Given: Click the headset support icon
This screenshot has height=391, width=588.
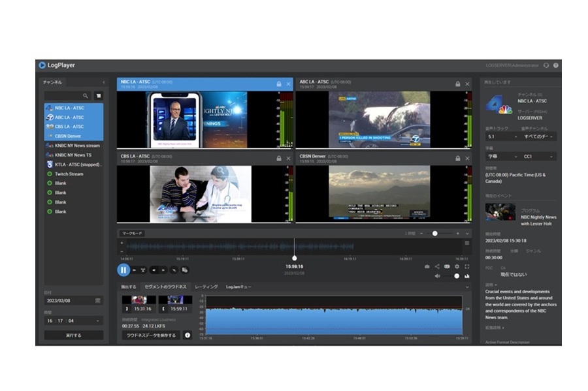Looking at the screenshot, I should coord(546,65).
